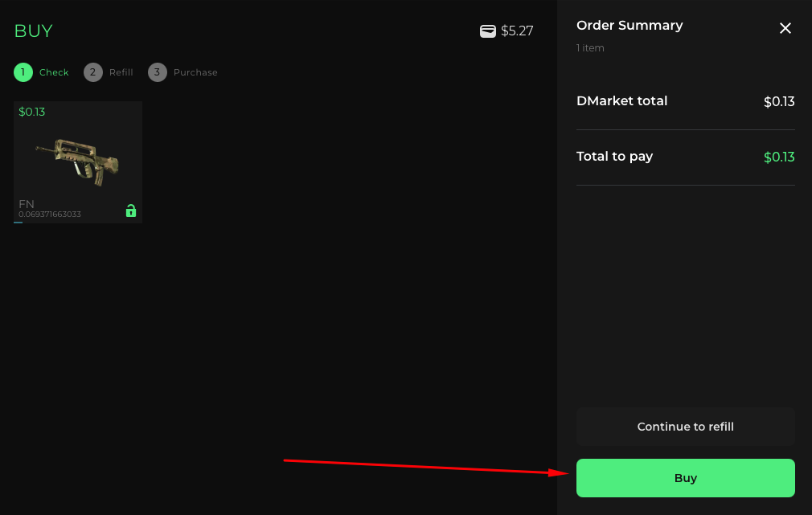Go to the Purchase step label
The height and width of the screenshot is (515, 812).
pyautogui.click(x=195, y=72)
